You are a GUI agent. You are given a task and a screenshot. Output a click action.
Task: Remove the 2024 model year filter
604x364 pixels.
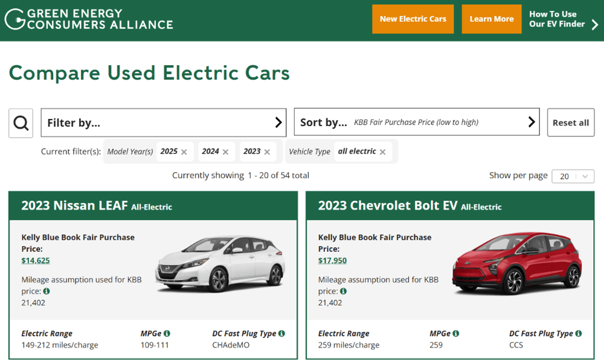[x=227, y=152]
